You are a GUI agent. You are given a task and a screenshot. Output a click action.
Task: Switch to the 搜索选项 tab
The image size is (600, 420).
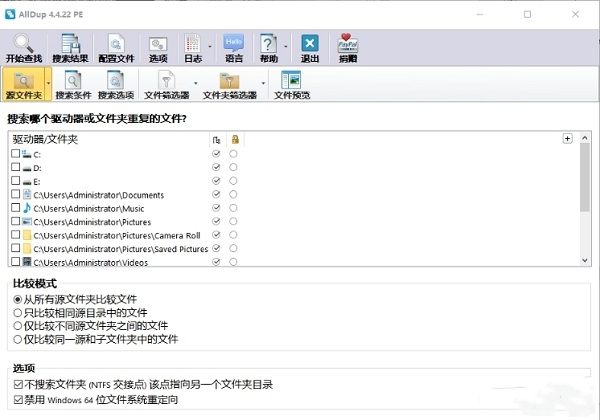pos(116,85)
